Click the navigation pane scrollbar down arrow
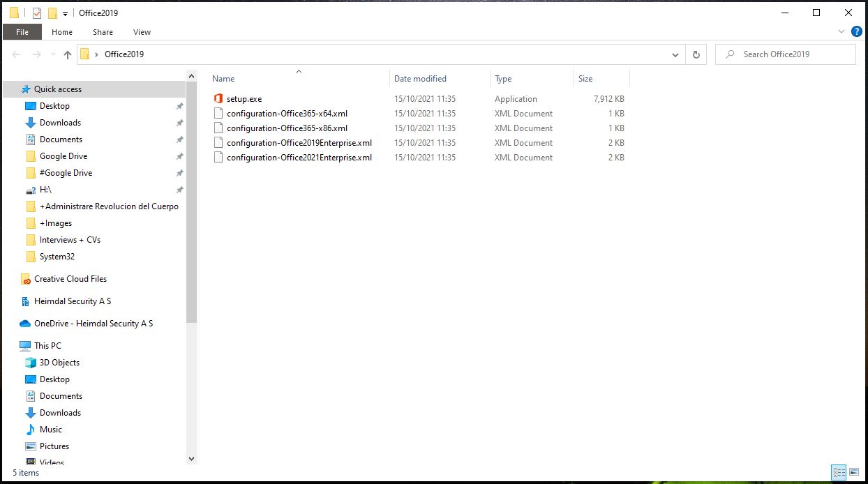The height and width of the screenshot is (484, 868). (x=192, y=458)
